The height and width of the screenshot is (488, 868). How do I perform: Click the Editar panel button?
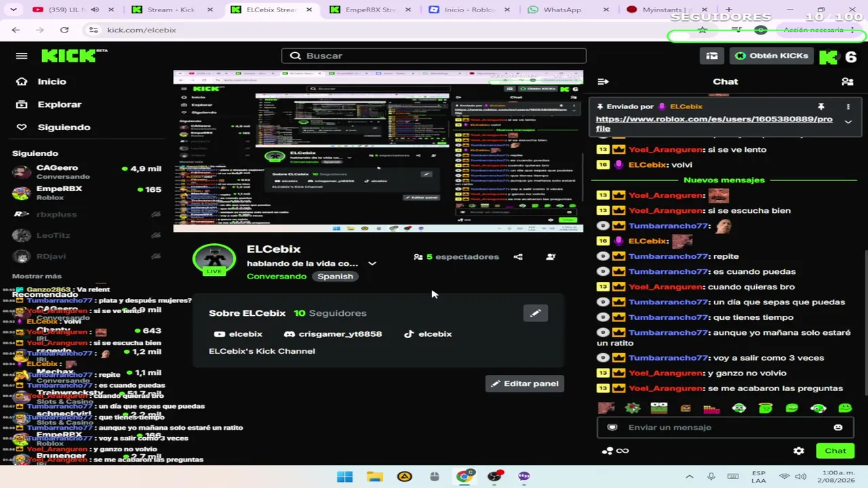(x=524, y=384)
